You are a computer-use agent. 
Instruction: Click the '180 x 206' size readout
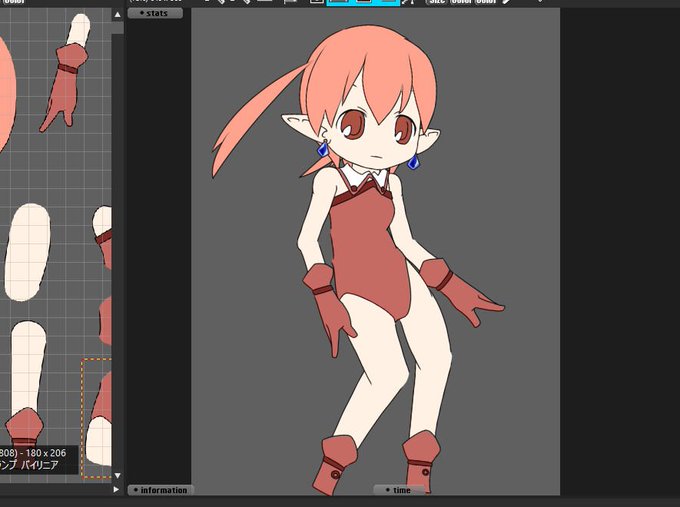46,453
